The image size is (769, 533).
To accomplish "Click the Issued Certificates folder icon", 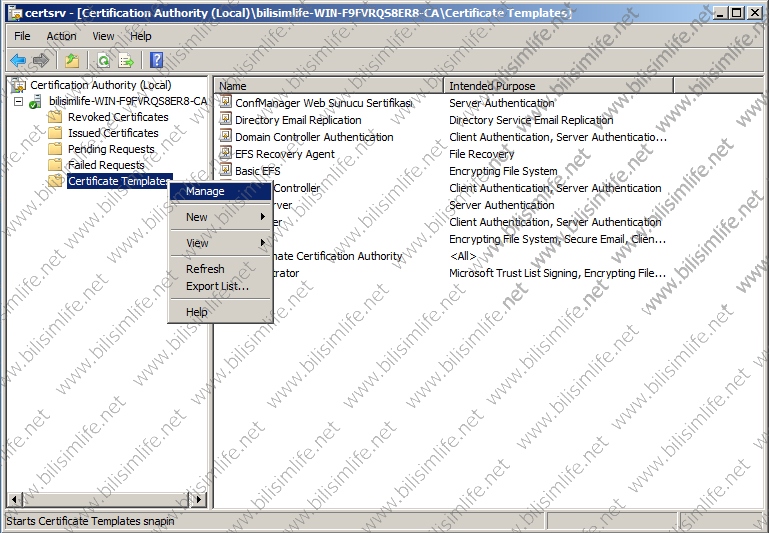I will click(x=55, y=133).
